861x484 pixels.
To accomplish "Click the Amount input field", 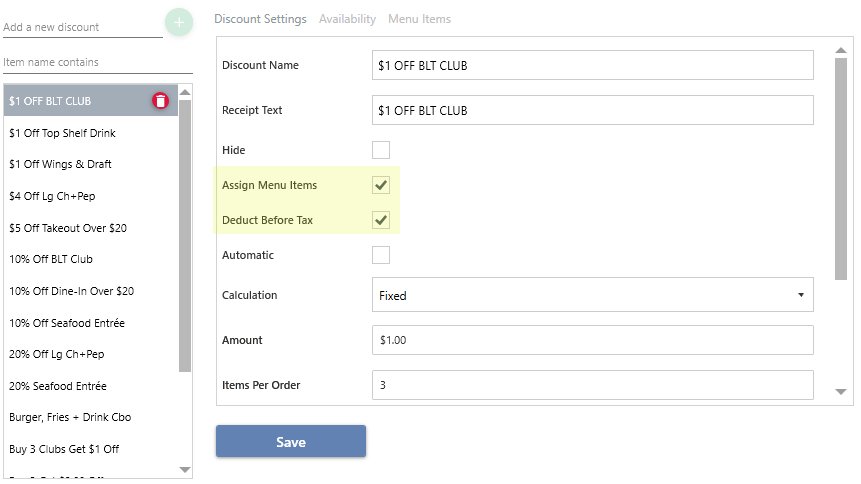I will pos(592,340).
